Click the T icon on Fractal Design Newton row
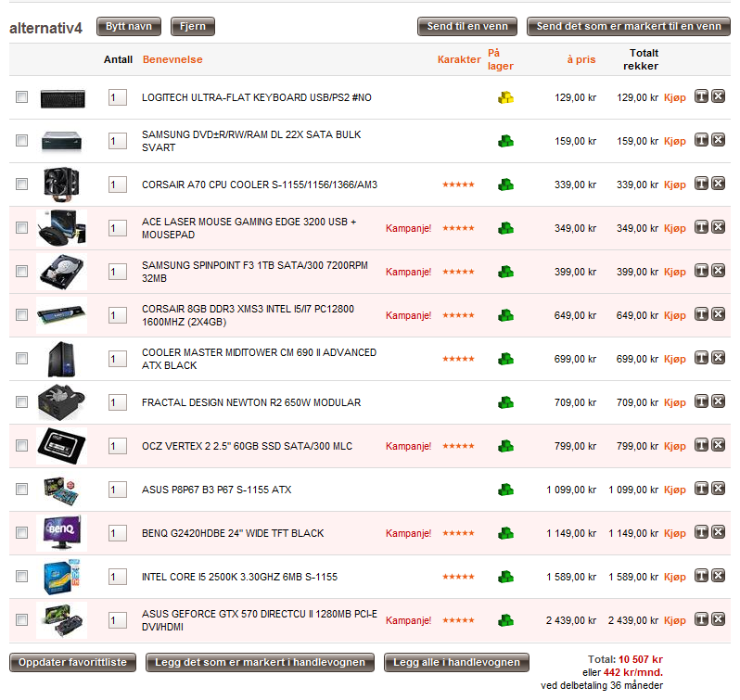The width and height of the screenshot is (740, 700). click(701, 401)
